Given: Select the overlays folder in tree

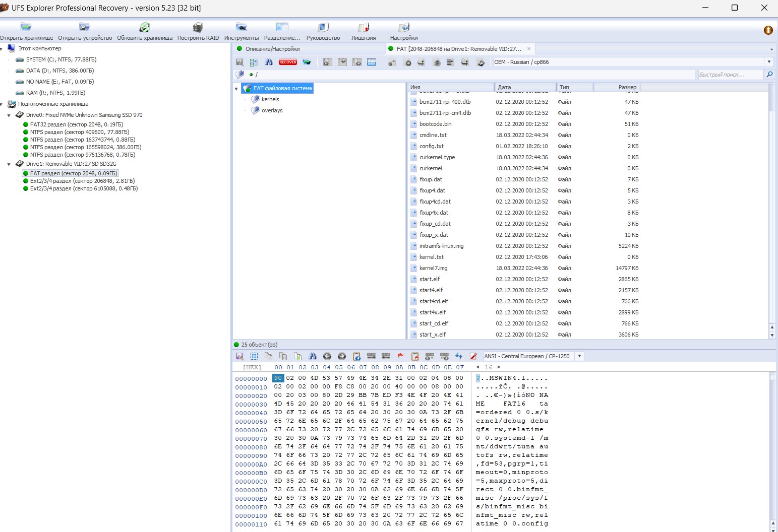Looking at the screenshot, I should (x=272, y=110).
